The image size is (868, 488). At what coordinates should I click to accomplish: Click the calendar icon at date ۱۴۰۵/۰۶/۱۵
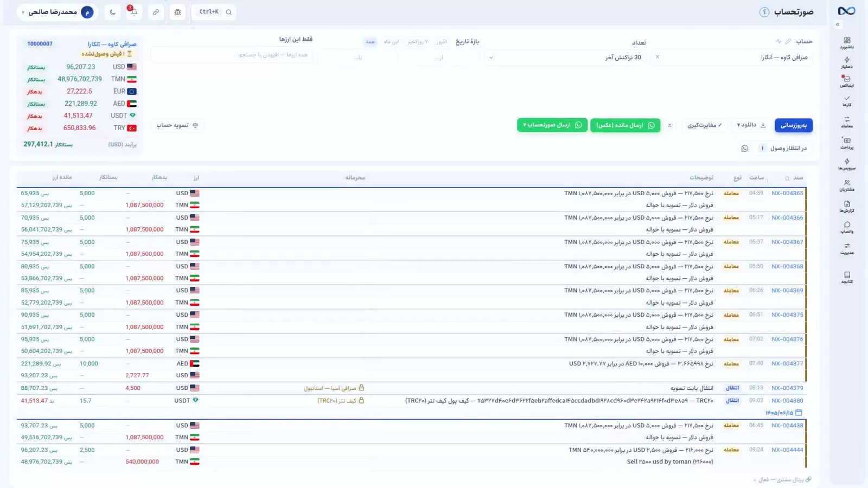799,413
